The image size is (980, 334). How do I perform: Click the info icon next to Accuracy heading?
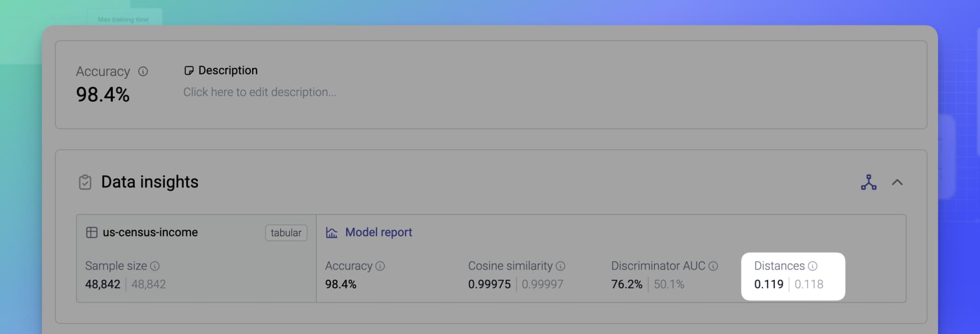[x=142, y=71]
